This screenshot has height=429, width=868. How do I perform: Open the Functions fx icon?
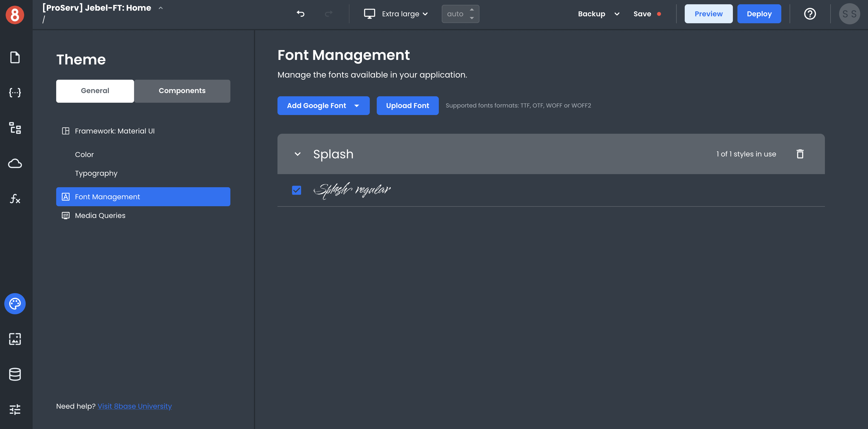point(15,199)
